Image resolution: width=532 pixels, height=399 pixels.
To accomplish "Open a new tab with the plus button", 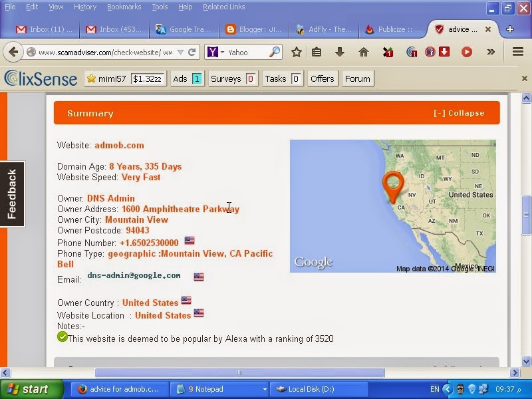I will (509, 29).
